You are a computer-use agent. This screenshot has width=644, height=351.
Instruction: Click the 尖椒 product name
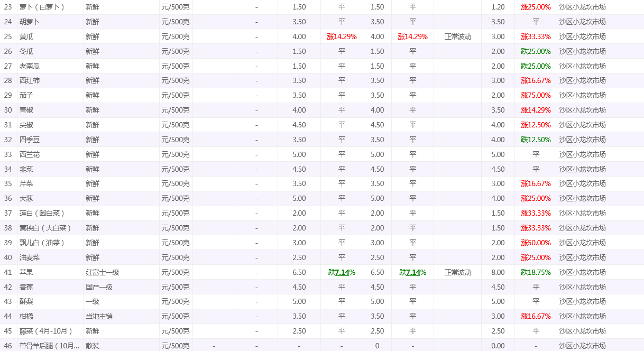(26, 125)
